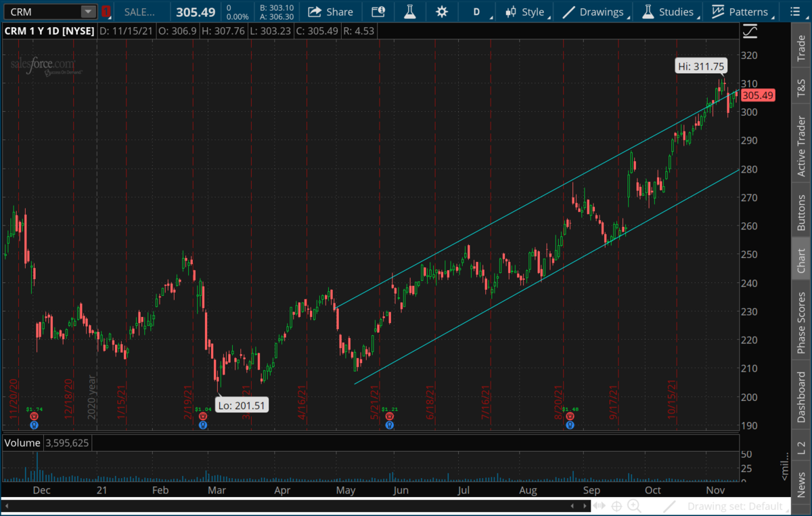Open the D timeframe dropdown
This screenshot has width=812, height=516.
click(476, 12)
